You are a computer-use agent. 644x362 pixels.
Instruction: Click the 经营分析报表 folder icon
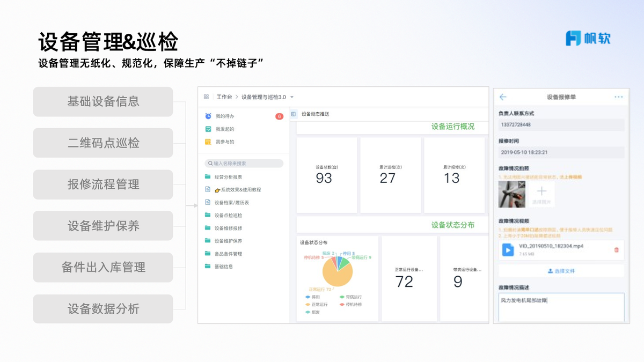(x=208, y=176)
